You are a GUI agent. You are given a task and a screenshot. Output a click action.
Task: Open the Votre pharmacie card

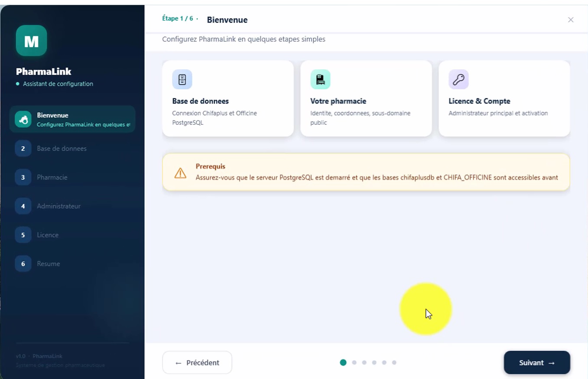click(x=366, y=99)
